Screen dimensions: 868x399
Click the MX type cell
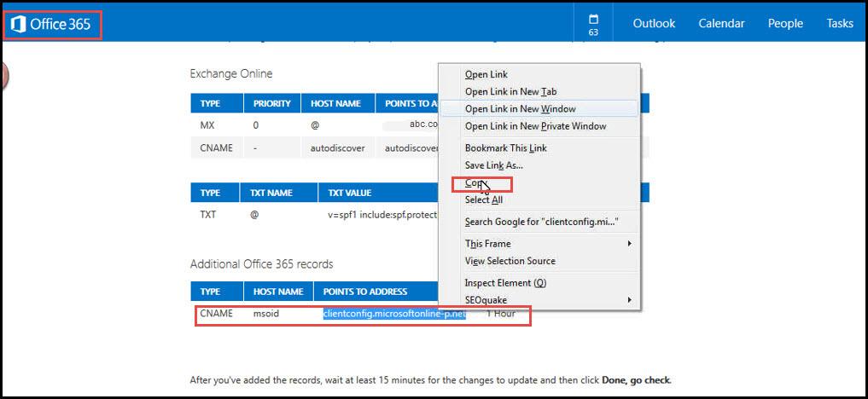tap(207, 125)
